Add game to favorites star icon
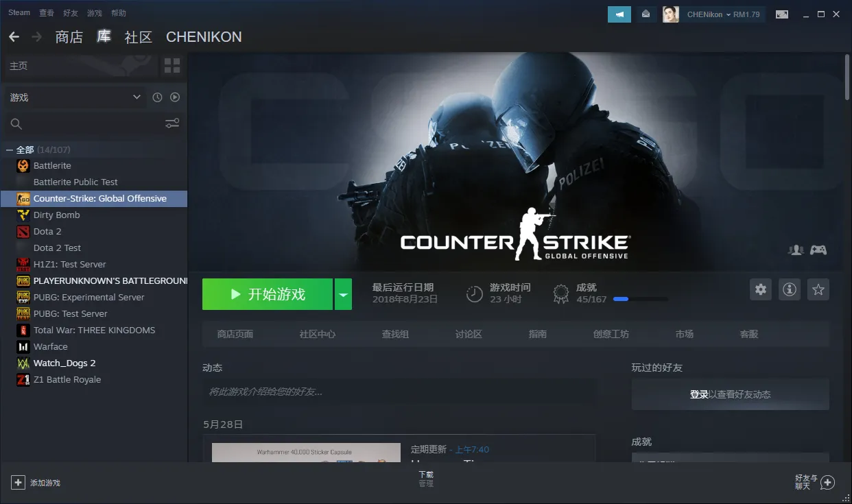The image size is (852, 504). point(818,289)
